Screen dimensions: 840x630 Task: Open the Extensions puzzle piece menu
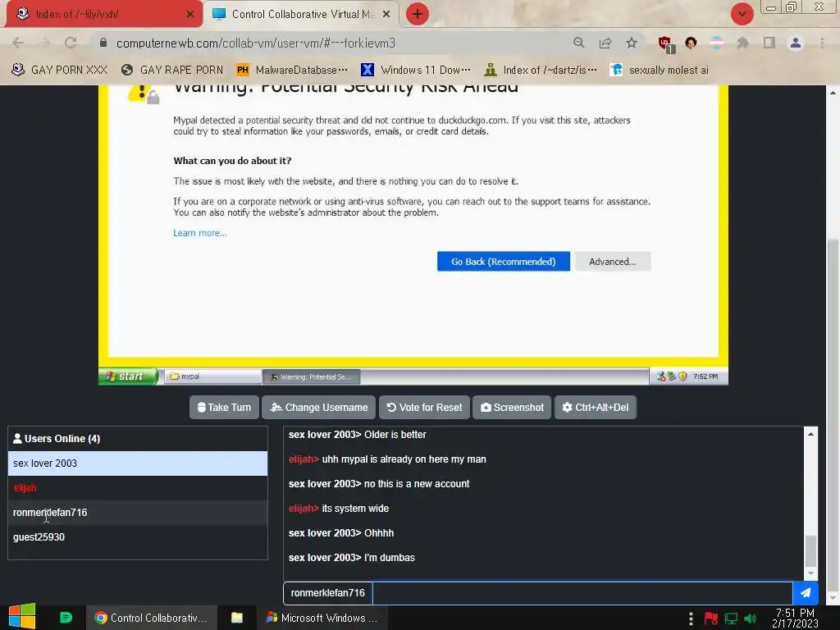(x=742, y=43)
